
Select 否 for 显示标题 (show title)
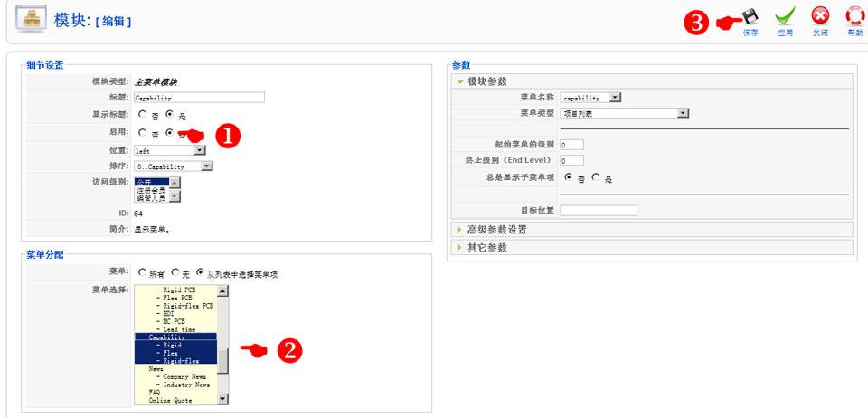(x=142, y=115)
